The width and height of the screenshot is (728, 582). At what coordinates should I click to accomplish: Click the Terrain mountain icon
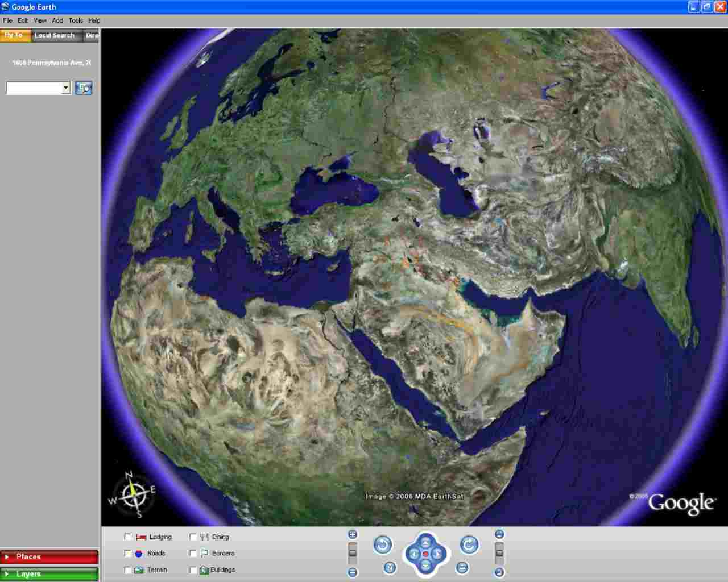point(139,570)
